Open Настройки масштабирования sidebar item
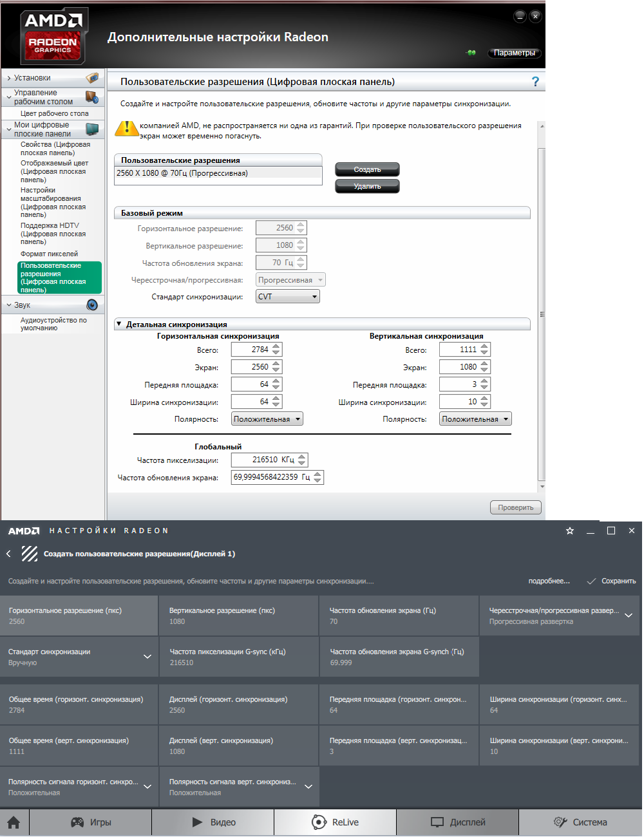The width and height of the screenshot is (644, 837). click(53, 202)
